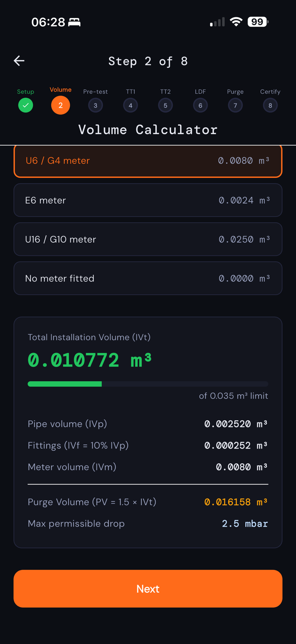Tap the Total Installation Volume value 0.010772 m³
Screen dimensions: 296x644
[89, 360]
